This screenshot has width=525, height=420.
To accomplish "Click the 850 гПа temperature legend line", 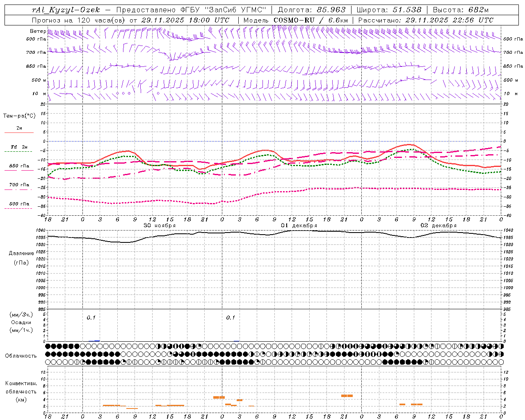I will click(19, 170).
